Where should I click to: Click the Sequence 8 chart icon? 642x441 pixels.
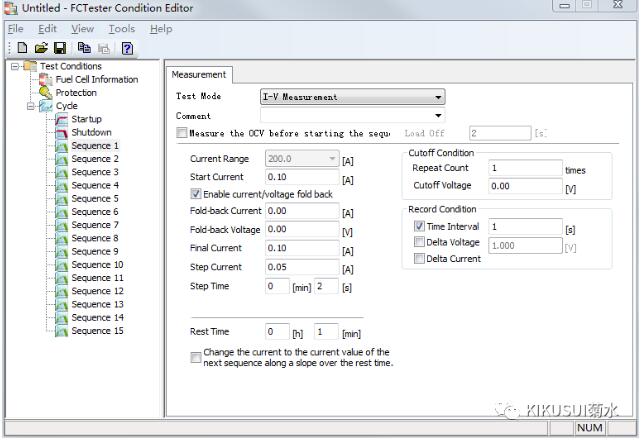61,238
